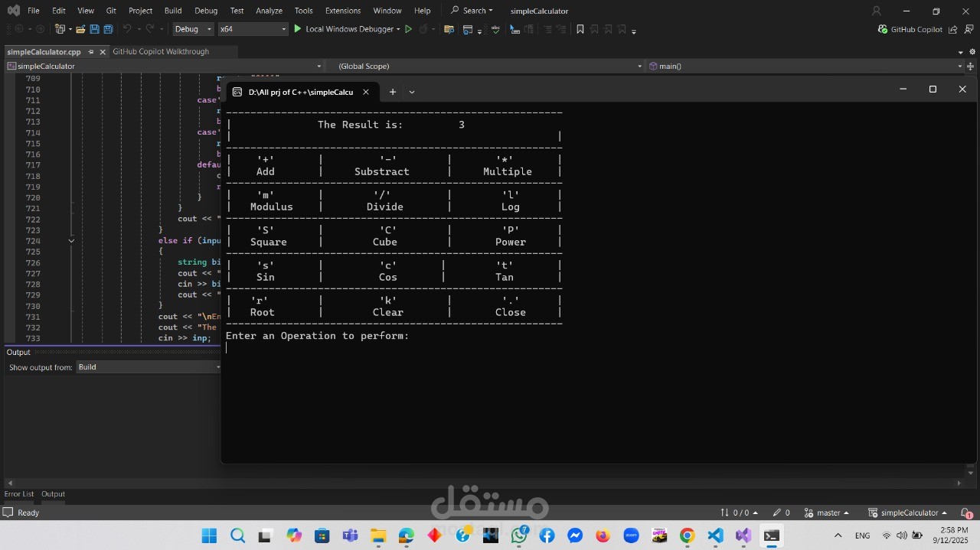Open the Window menu
Viewport: 980px width, 550px height.
coord(387,11)
